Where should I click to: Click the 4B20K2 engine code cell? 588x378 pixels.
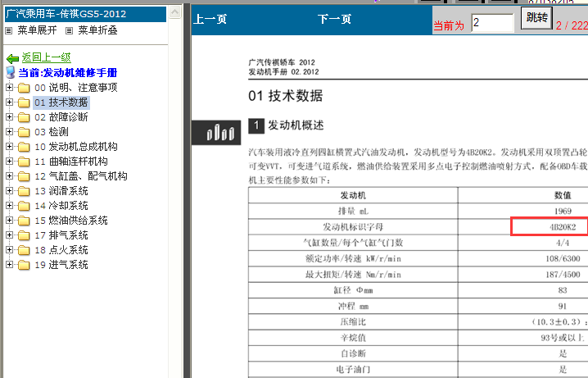point(550,227)
